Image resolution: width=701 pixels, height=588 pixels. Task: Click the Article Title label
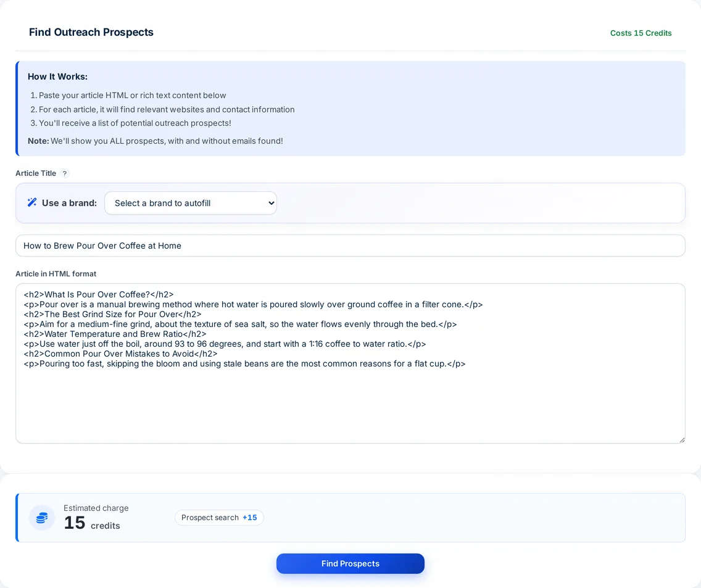pyautogui.click(x=36, y=173)
